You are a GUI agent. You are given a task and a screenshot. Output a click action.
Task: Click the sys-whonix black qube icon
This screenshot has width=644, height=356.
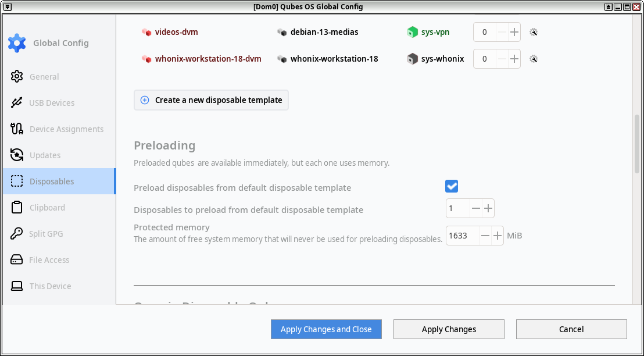pos(412,59)
